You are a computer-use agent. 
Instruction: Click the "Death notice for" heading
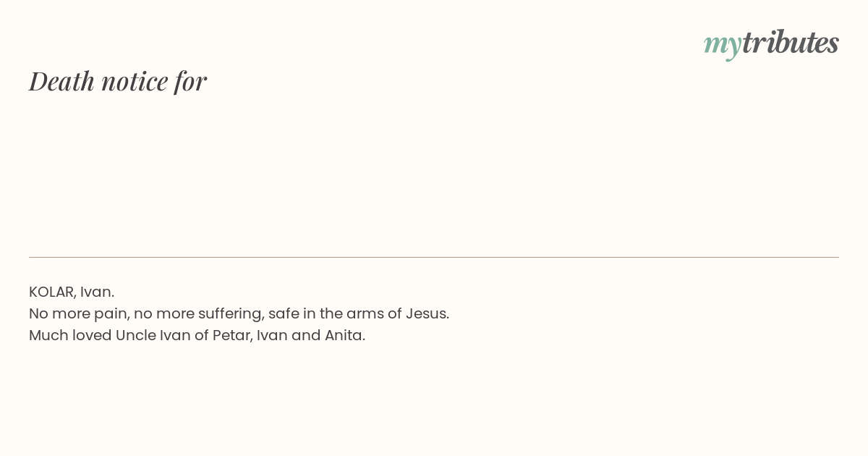(x=118, y=81)
